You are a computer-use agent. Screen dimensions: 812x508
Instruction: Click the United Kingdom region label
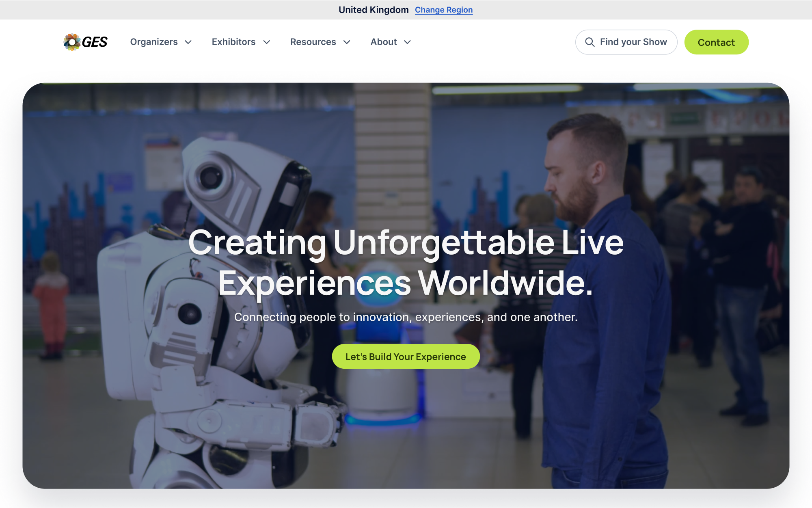click(x=374, y=10)
